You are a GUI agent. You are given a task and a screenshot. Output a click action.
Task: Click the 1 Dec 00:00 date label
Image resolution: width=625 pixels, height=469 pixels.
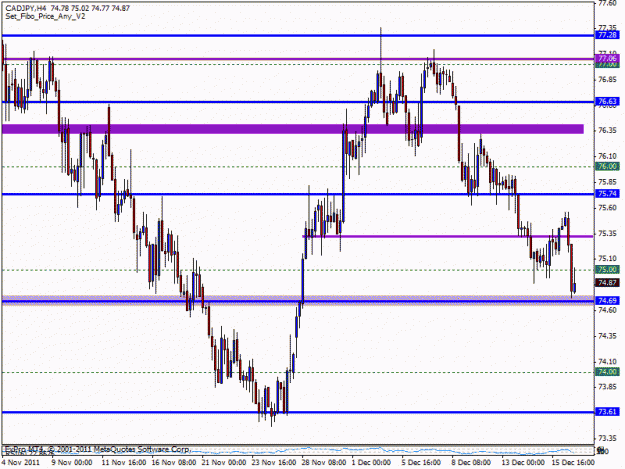(371, 463)
